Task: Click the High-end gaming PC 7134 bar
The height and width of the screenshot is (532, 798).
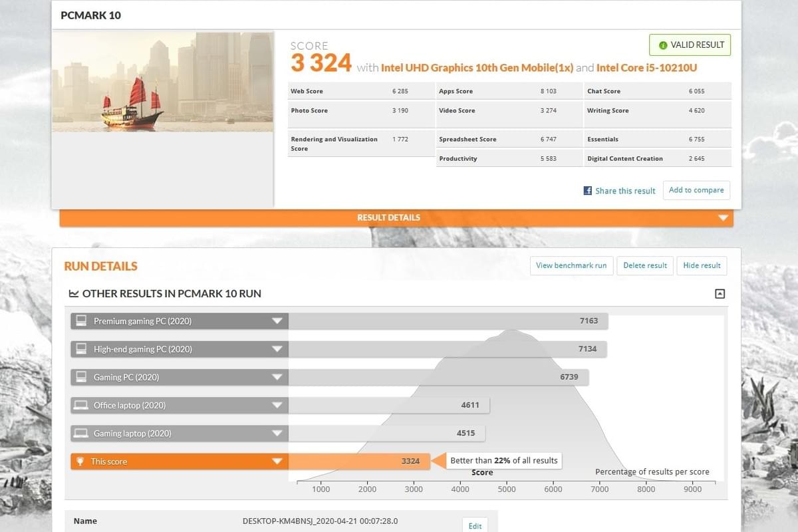Action: (x=448, y=348)
